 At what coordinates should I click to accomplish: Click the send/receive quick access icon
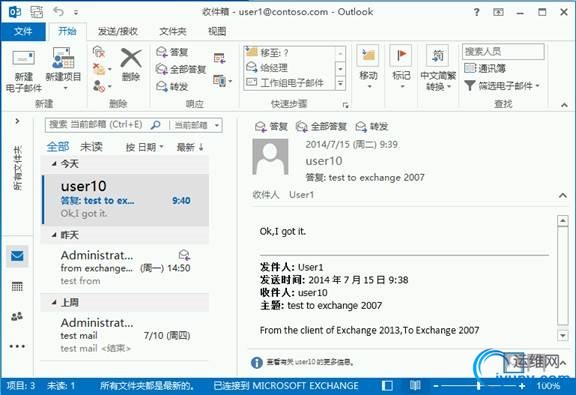click(36, 12)
